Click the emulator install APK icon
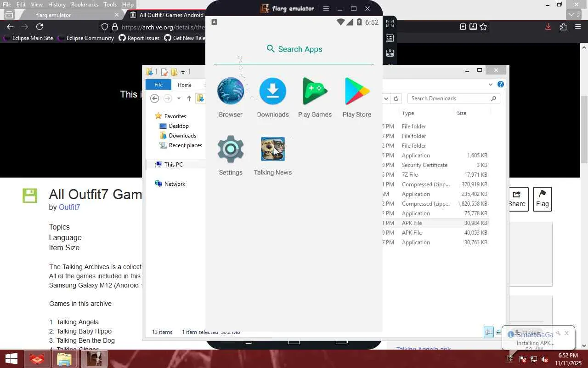 point(390,53)
